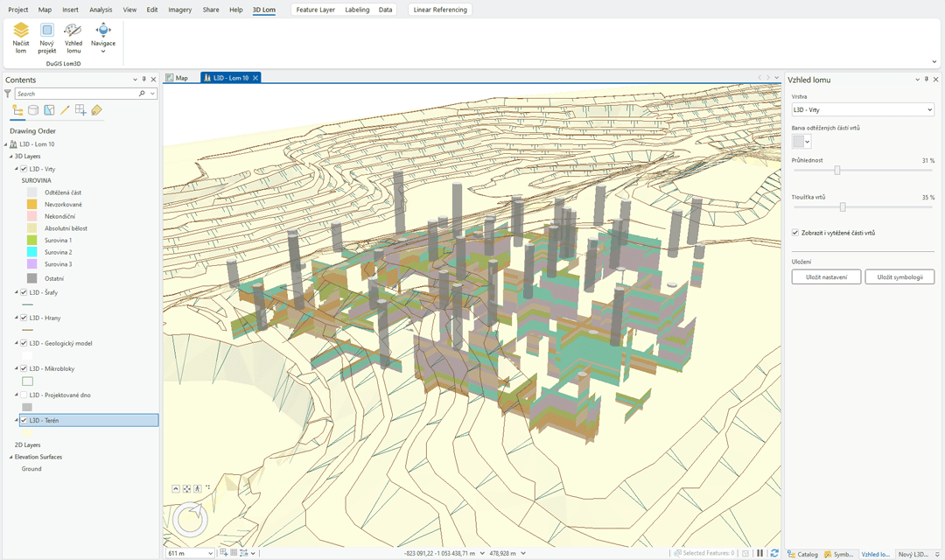Click the Contents filter funnel icon
Image resolution: width=945 pixels, height=560 pixels.
coord(8,94)
